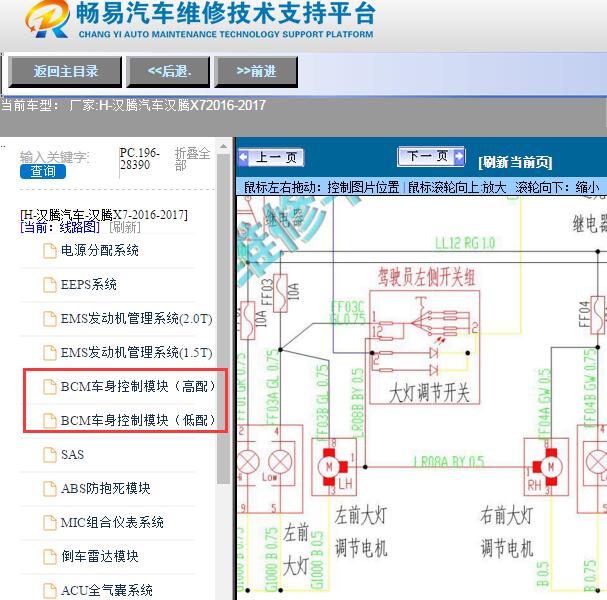Click the H-汉腾汽车-汉腾X7-2016-2017 heading
The height and width of the screenshot is (600, 607).
pyautogui.click(x=104, y=215)
